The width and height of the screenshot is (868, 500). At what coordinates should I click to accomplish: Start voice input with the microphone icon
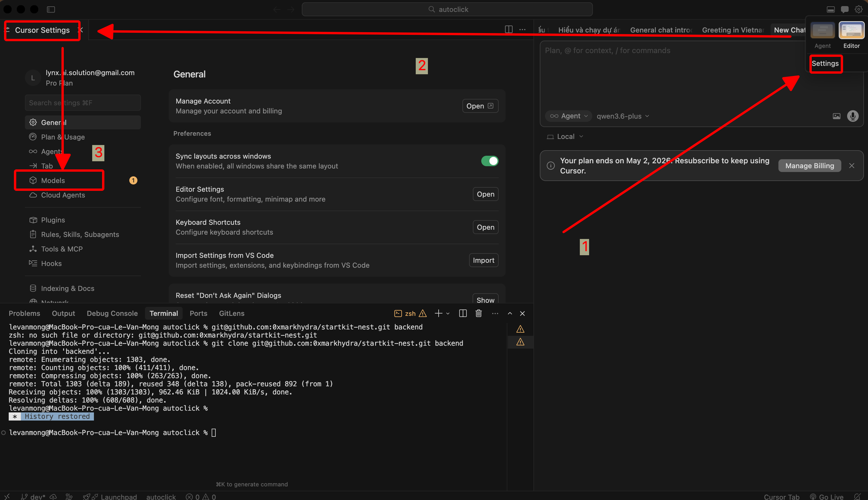tap(853, 116)
